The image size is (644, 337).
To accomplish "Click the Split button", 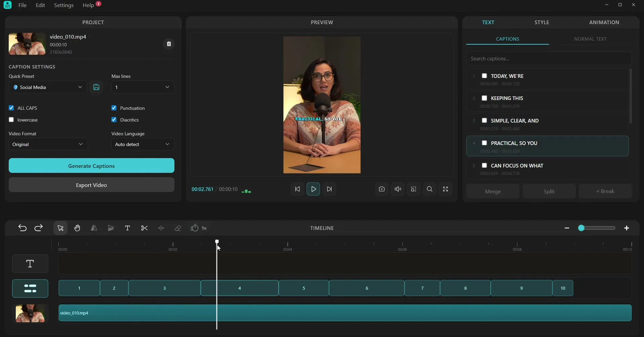I will click(x=549, y=191).
